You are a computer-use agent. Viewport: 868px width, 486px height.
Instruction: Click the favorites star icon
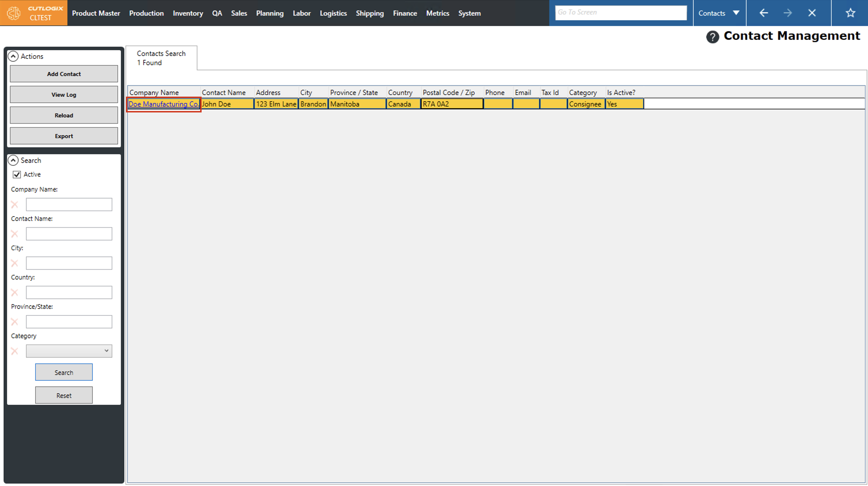pos(850,13)
